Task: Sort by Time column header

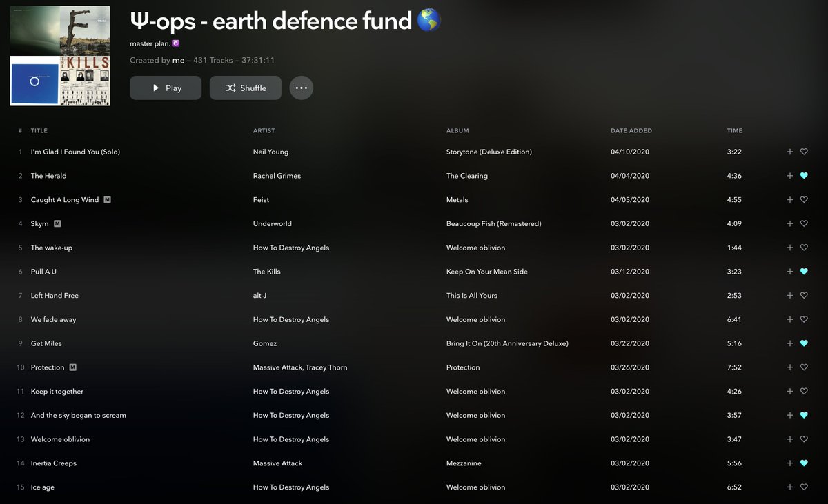Action: [734, 131]
